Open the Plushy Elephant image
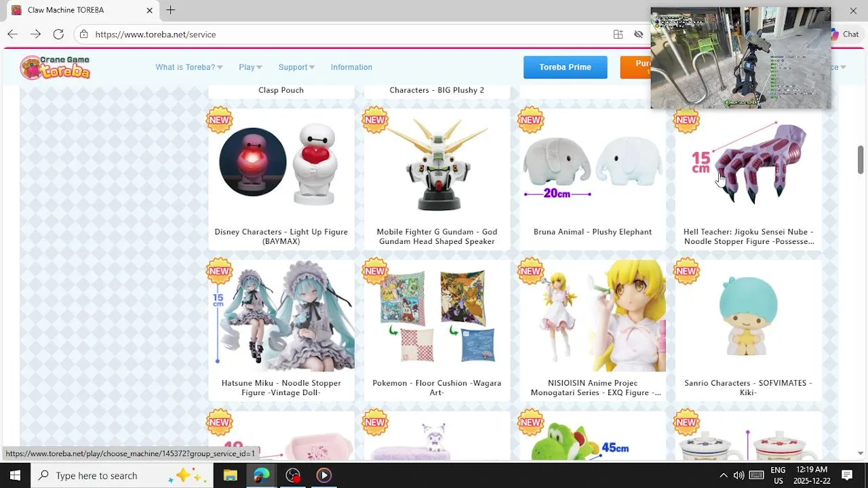This screenshot has width=868, height=488. 593,165
